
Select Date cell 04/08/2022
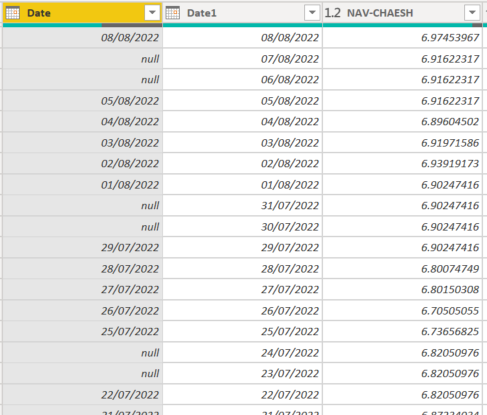click(x=82, y=122)
